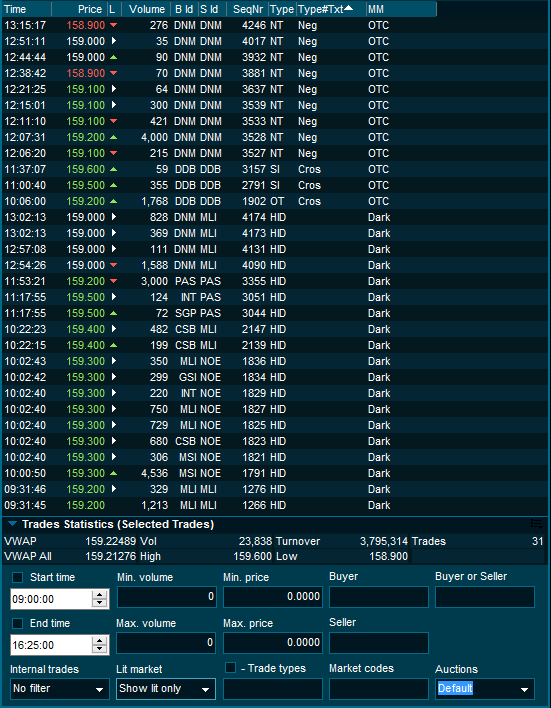Click into the Buyer filter field
The height and width of the screenshot is (708, 551).
click(x=379, y=597)
